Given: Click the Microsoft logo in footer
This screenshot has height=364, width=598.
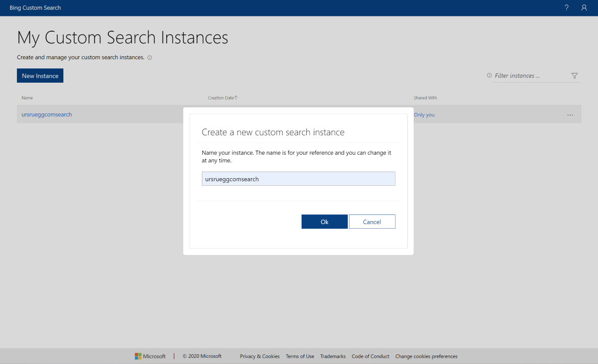Looking at the screenshot, I should point(150,356).
